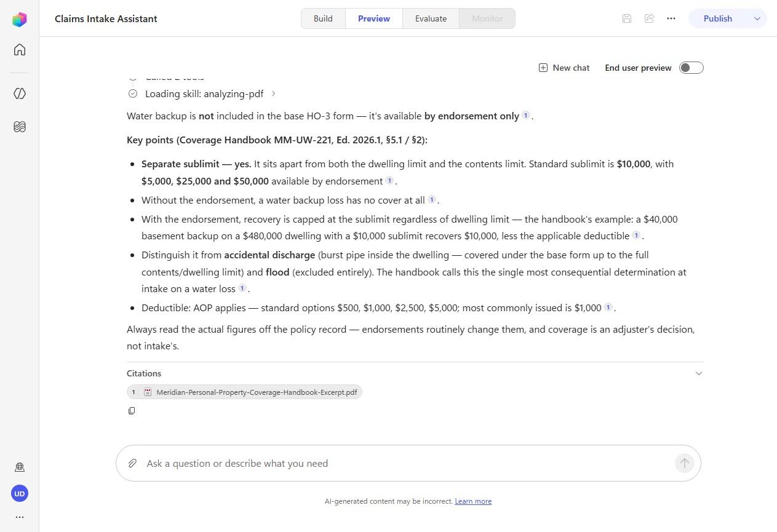Open the agents icon in sidebar
This screenshot has height=532, width=777.
20,93
